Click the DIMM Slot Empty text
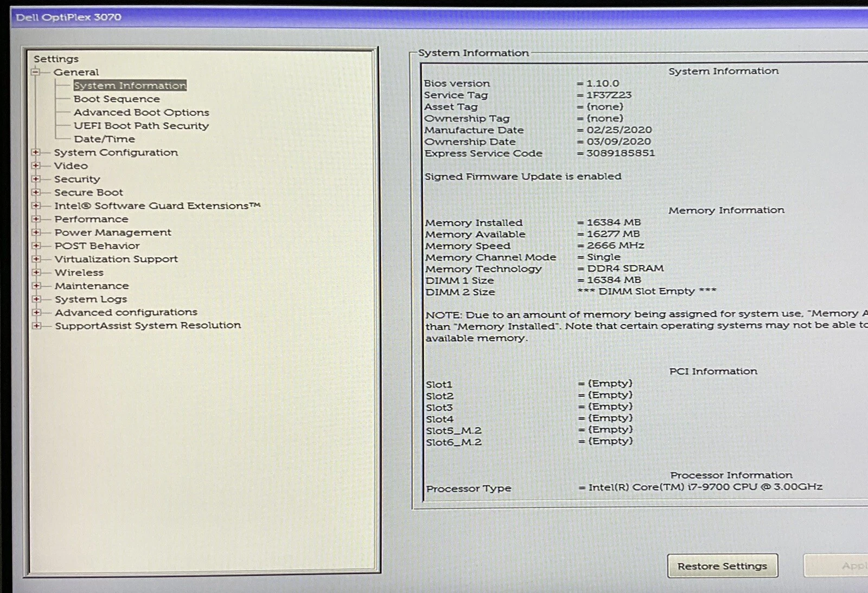This screenshot has height=593, width=868. point(647,291)
